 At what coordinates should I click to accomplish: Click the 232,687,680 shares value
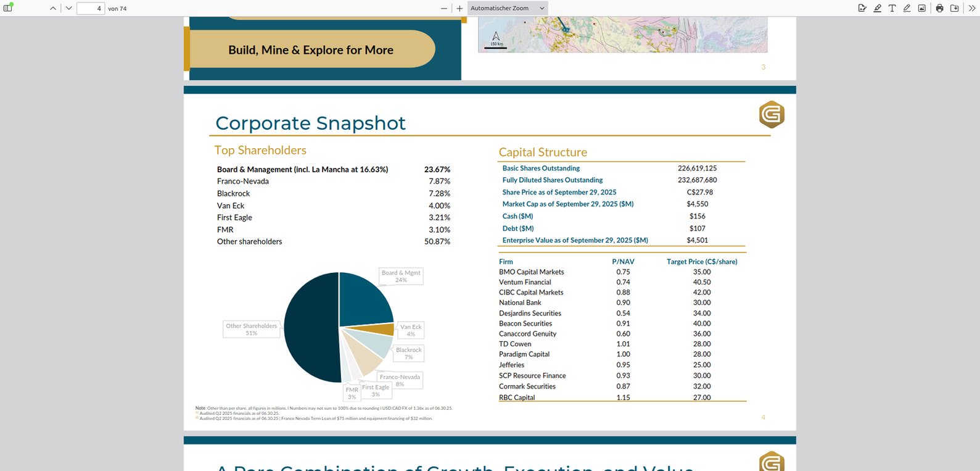point(697,180)
